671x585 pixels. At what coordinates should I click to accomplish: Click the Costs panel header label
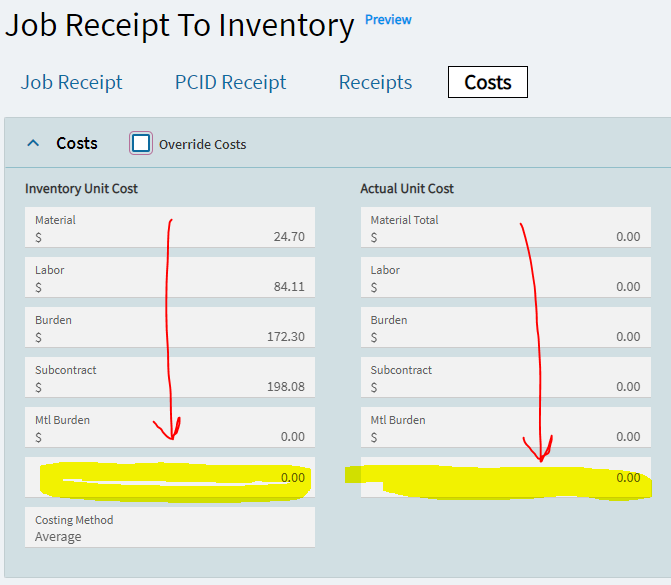point(77,143)
